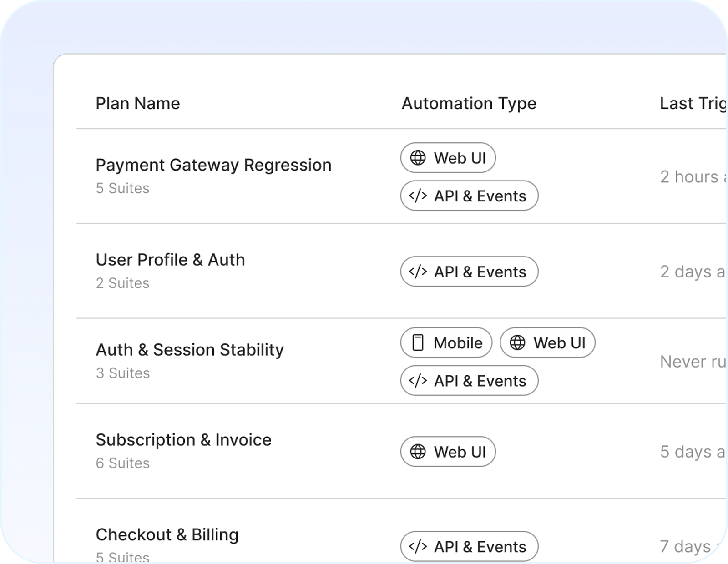
Task: Click the Plan Name column header
Action: (138, 103)
